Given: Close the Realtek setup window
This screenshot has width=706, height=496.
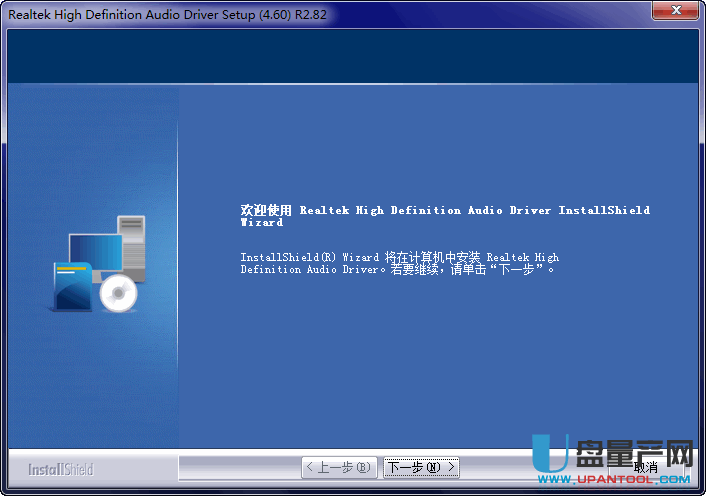Looking at the screenshot, I should click(x=675, y=10).
